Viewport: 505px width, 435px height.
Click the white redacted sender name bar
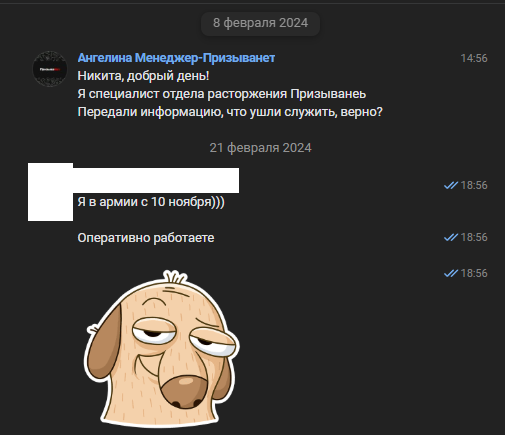(156, 180)
